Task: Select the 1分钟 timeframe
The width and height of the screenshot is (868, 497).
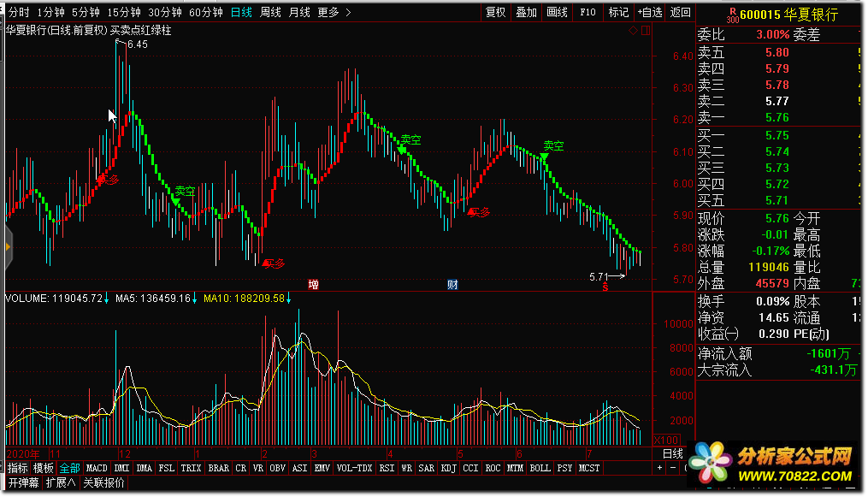Action: click(x=51, y=12)
